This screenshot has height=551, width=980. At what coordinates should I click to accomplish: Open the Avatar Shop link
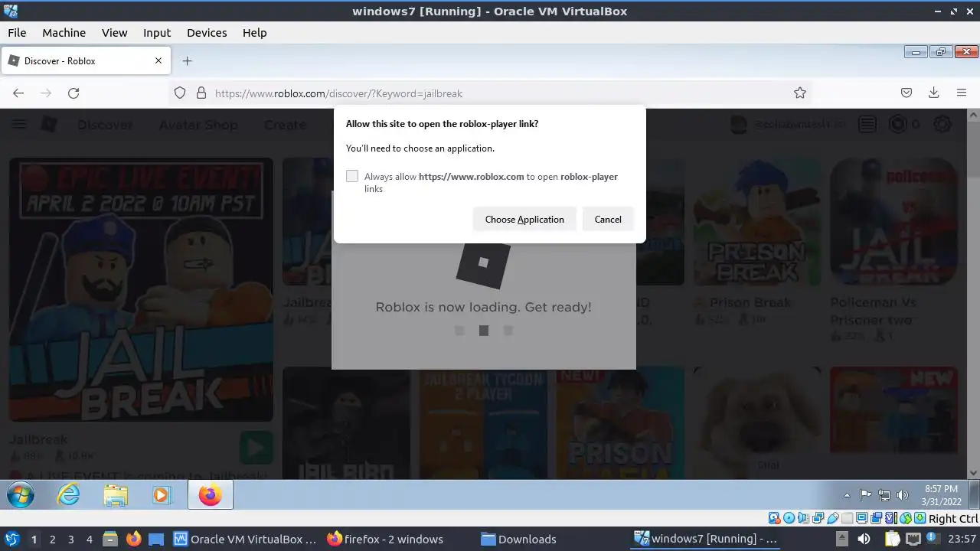[198, 125]
